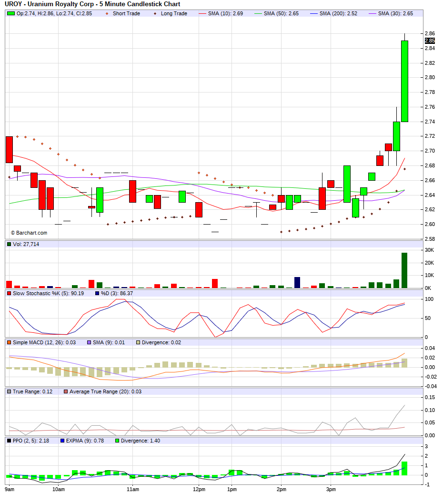Click the green PPO Divergence legend swatch
The image size is (443, 504).
(117, 441)
